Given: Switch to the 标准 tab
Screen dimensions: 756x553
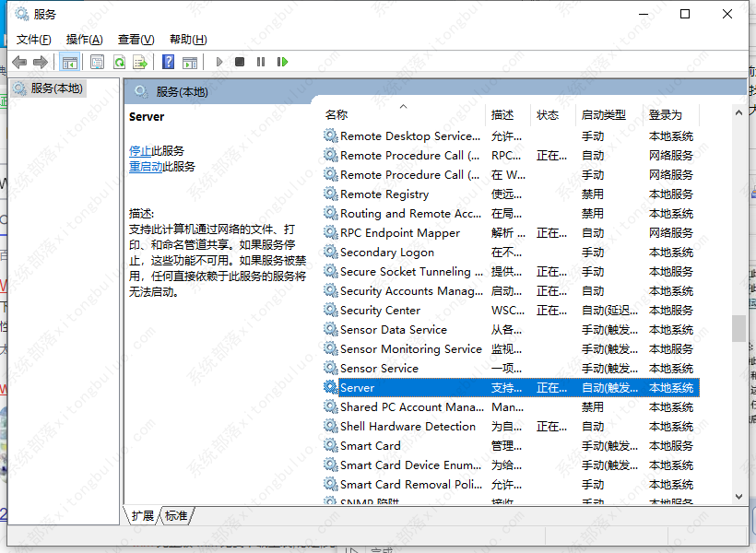Looking at the screenshot, I should [x=177, y=516].
